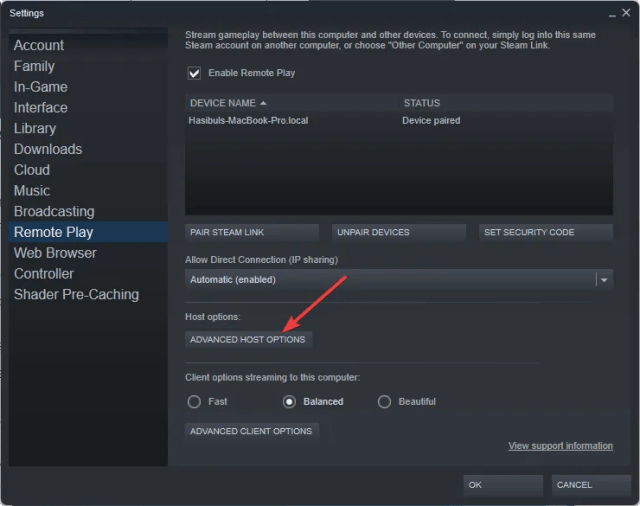Open the View support information link
Image resolution: width=640 pixels, height=506 pixels.
pos(560,446)
